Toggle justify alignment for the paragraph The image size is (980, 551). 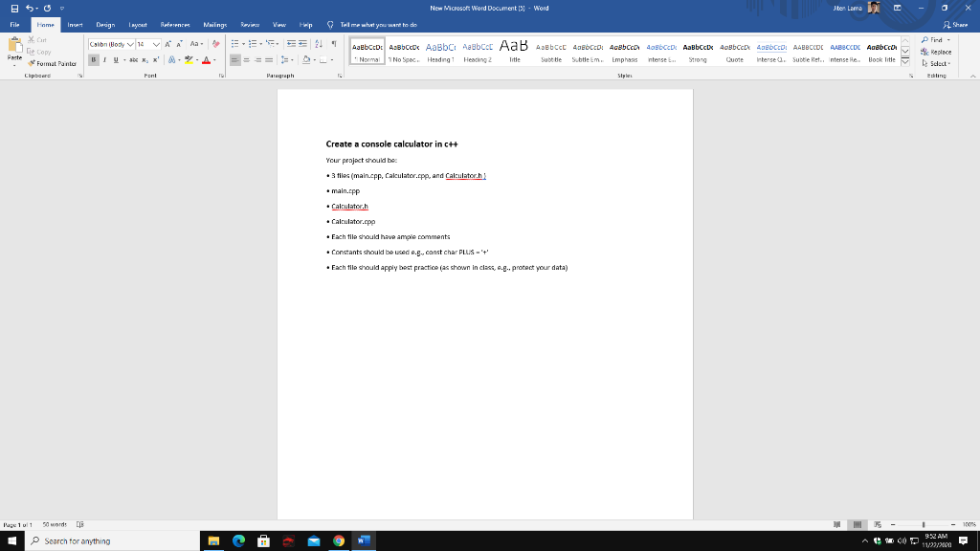click(x=269, y=59)
